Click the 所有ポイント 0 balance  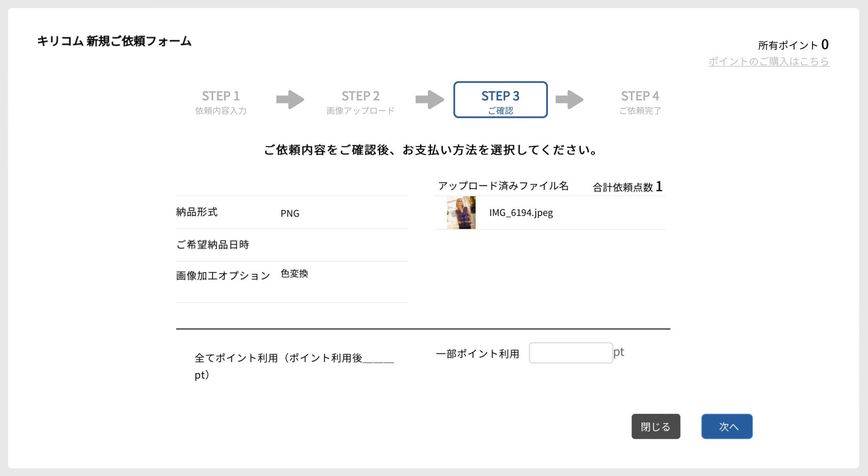[x=793, y=44]
